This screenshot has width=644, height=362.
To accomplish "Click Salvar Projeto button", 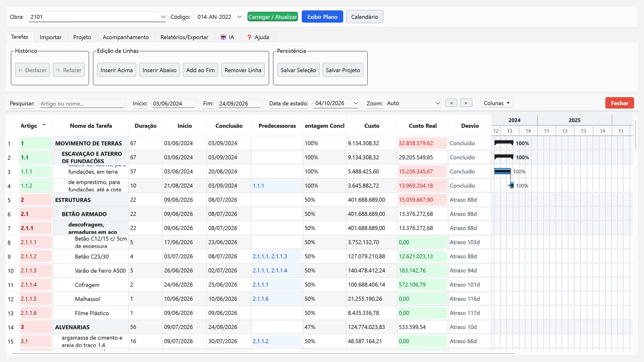I will [x=343, y=70].
